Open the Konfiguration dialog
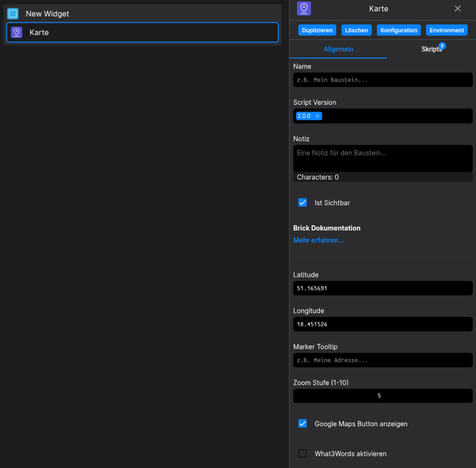The height and width of the screenshot is (468, 476). point(399,30)
